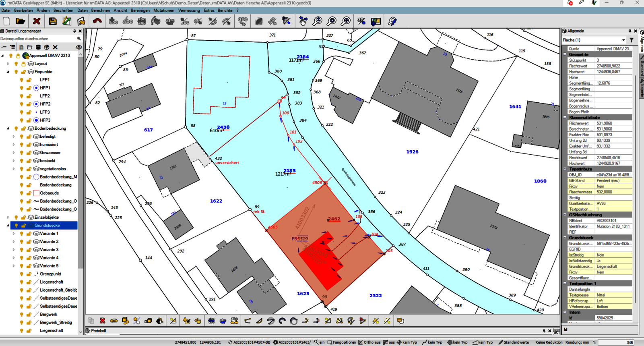Open the Berechnen menu

pyautogui.click(x=100, y=10)
